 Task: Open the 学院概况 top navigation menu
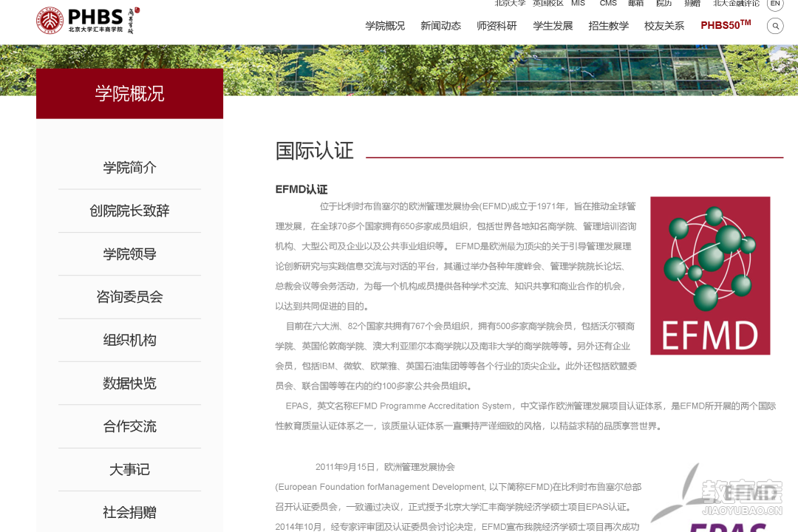tap(385, 25)
